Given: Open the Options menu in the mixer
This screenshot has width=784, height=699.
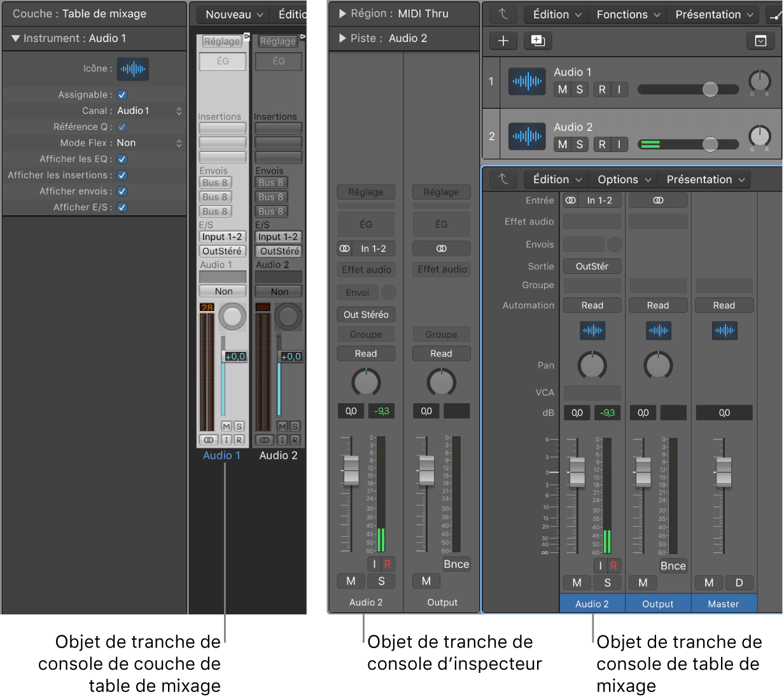Looking at the screenshot, I should tap(624, 179).
